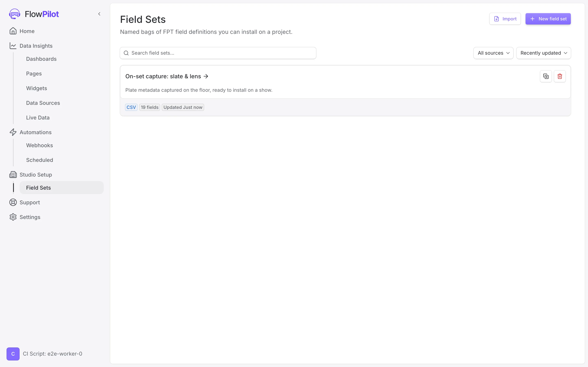This screenshot has width=588, height=367.
Task: Click the Home house icon
Action: pos(13,31)
